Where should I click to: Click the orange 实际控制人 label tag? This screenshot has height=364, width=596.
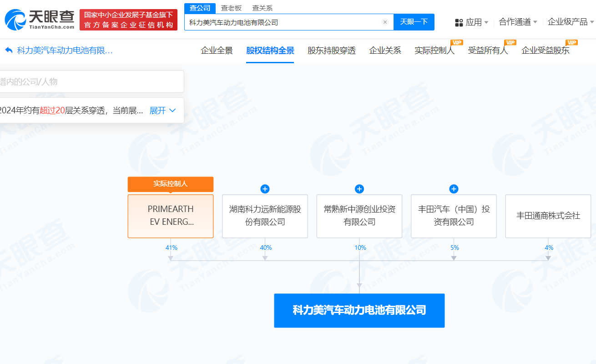click(171, 184)
